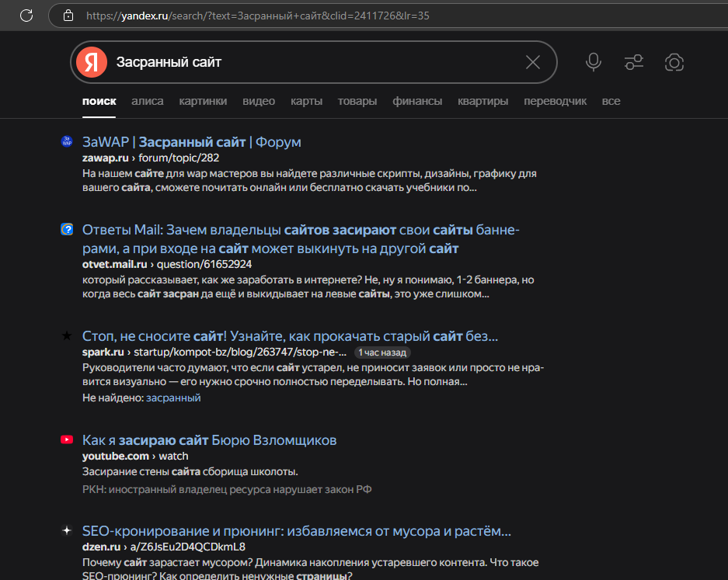Screen dimensions: 728x580
Task: Reload the page with the refresh icon
Action: click(26, 16)
